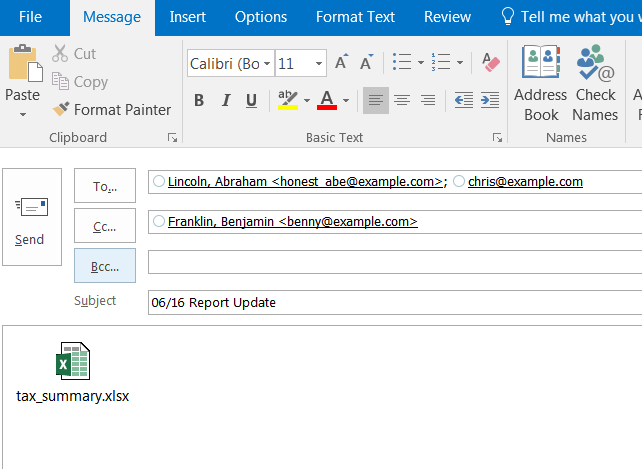Click the Tell me what you want search box
642x469 pixels.
point(581,17)
